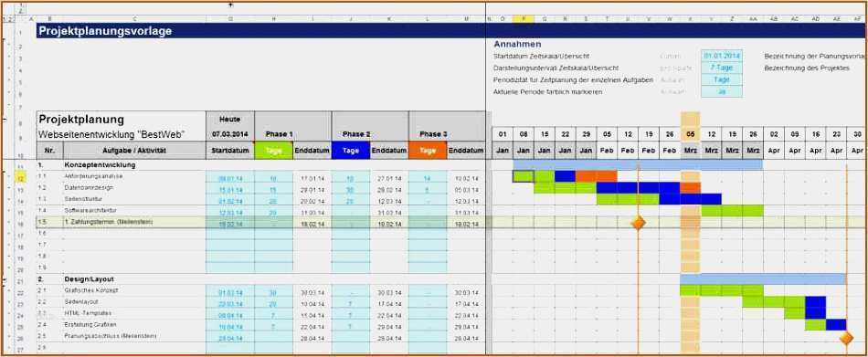The image size is (868, 357).
Task: Select the Softwarearchitektur task cell
Action: [x=134, y=210]
